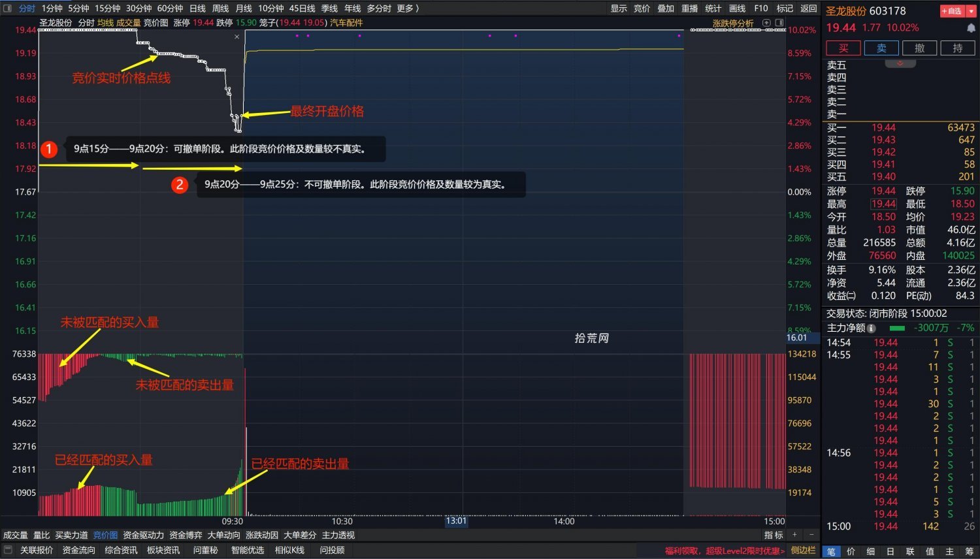The image size is (980, 559).
Task: Click the icon left of 关联报价
Action: point(8,550)
